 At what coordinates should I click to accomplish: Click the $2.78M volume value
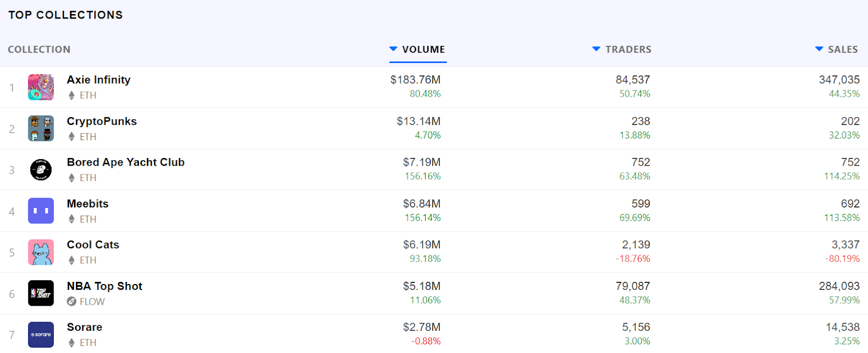pos(422,327)
